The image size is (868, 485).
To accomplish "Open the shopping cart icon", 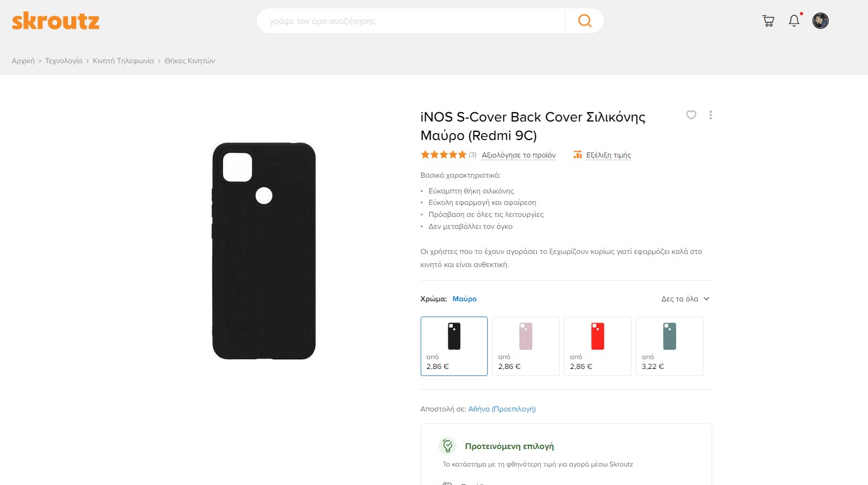I will pyautogui.click(x=768, y=21).
